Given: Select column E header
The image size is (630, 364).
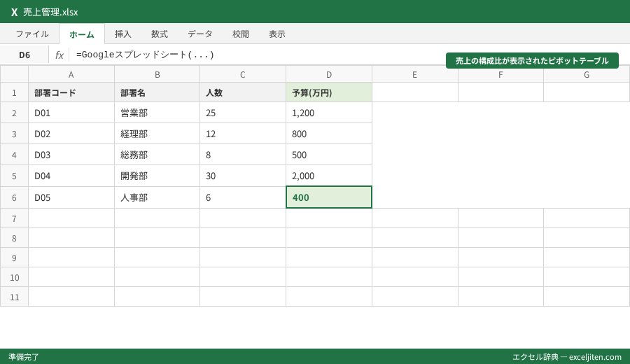Looking at the screenshot, I should 414,74.
